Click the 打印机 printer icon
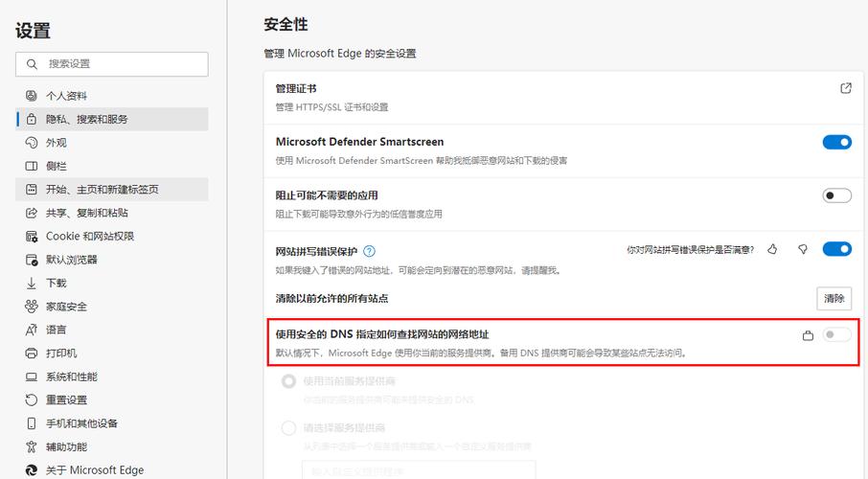This screenshot has width=868, height=479. pos(32,354)
